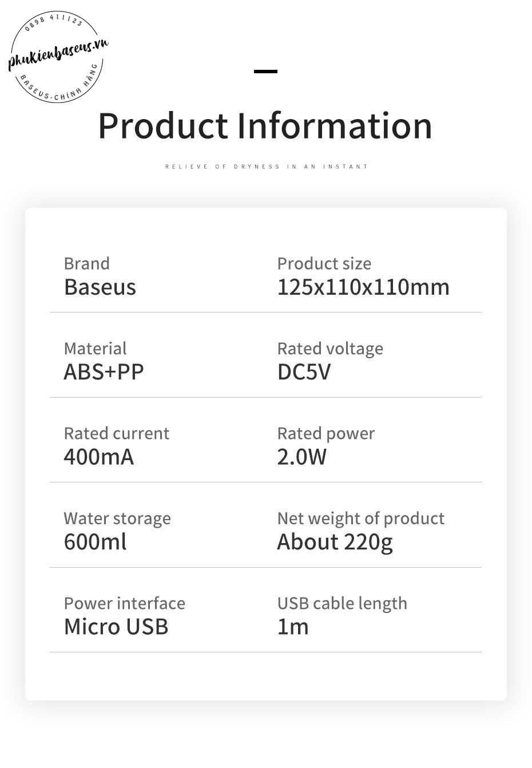Click the About 220g weight value
Image resolution: width=532 pixels, height=768 pixels.
tap(335, 541)
